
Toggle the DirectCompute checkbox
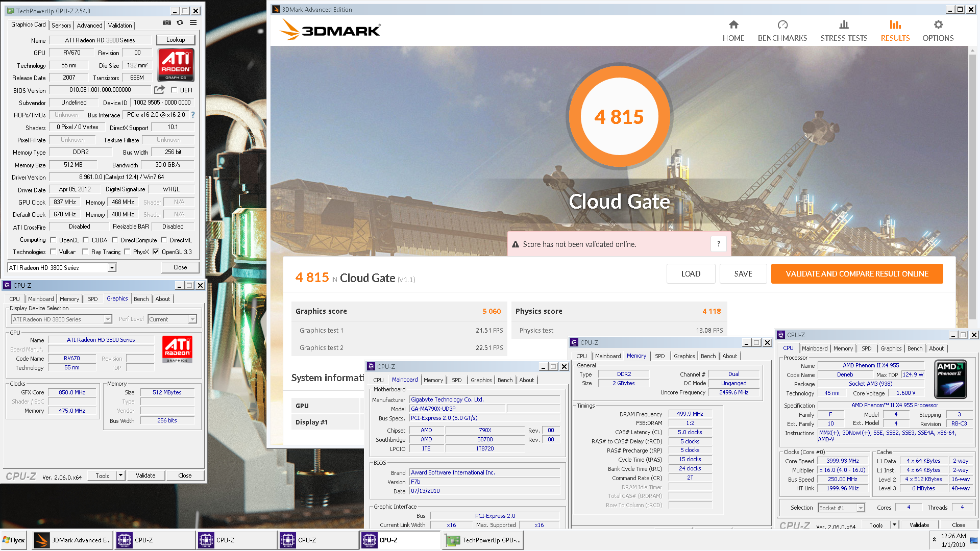pyautogui.click(x=115, y=240)
